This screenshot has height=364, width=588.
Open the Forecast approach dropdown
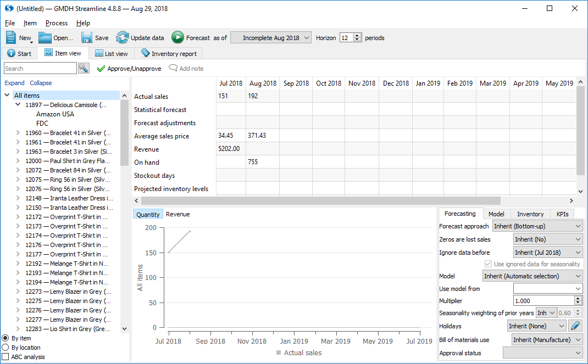click(x=537, y=226)
